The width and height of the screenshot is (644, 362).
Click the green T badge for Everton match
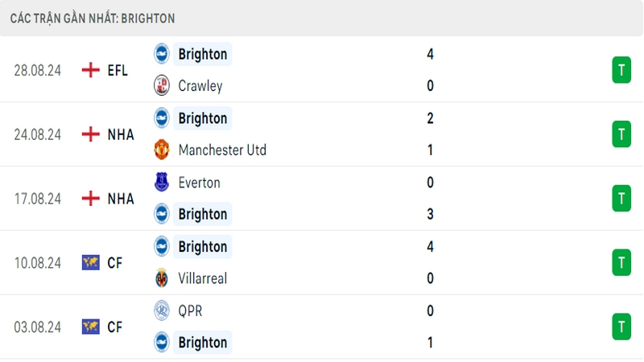[621, 199]
